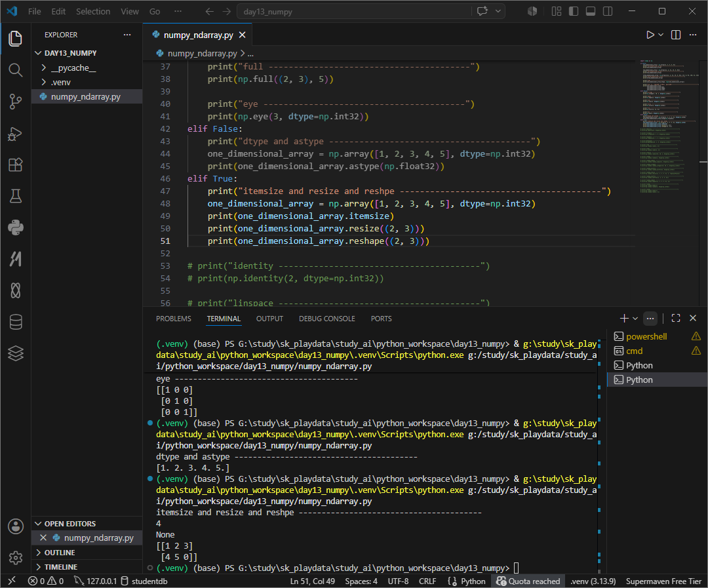
Task: Toggle the bottom panel visibility
Action: 591,11
